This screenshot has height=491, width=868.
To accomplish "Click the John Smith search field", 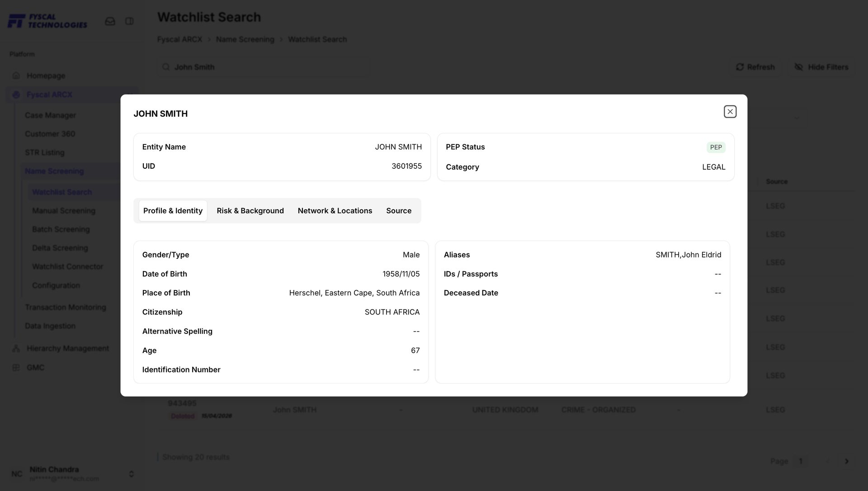I will 264,67.
